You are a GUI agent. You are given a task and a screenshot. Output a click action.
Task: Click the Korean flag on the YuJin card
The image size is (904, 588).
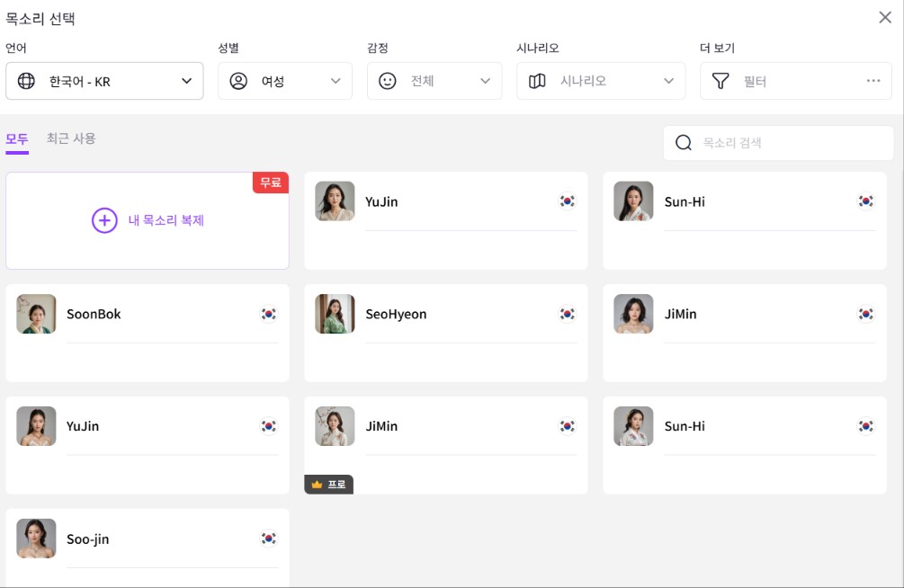coord(567,201)
